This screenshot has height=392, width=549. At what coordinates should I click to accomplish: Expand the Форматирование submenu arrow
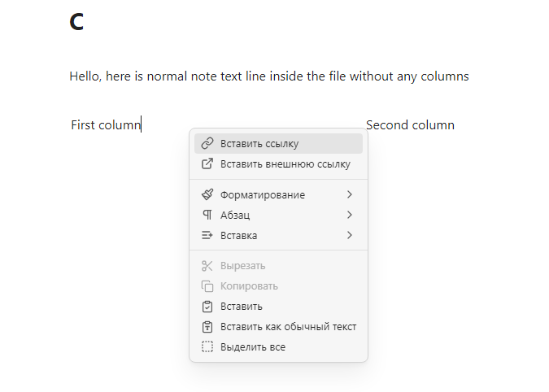coord(350,195)
